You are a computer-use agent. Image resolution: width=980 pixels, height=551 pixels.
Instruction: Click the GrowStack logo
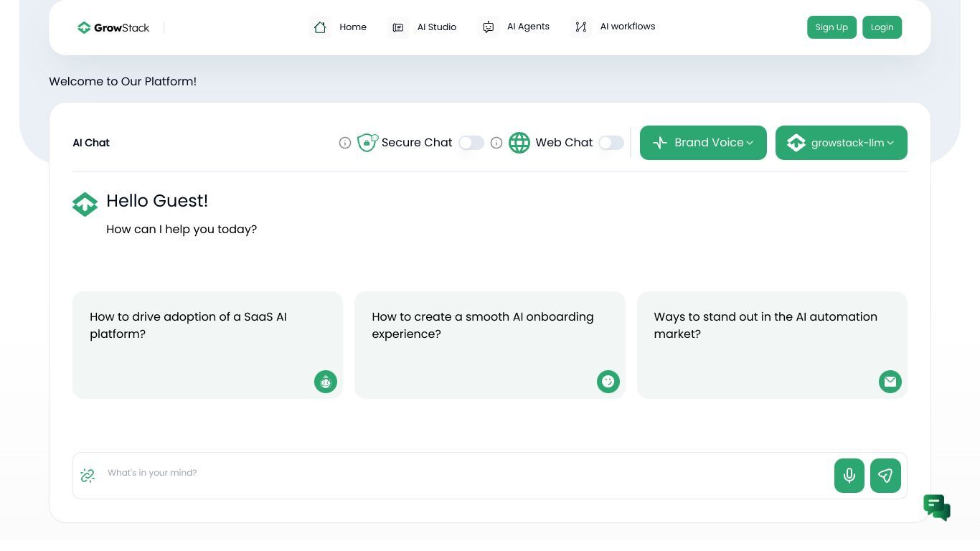[113, 27]
